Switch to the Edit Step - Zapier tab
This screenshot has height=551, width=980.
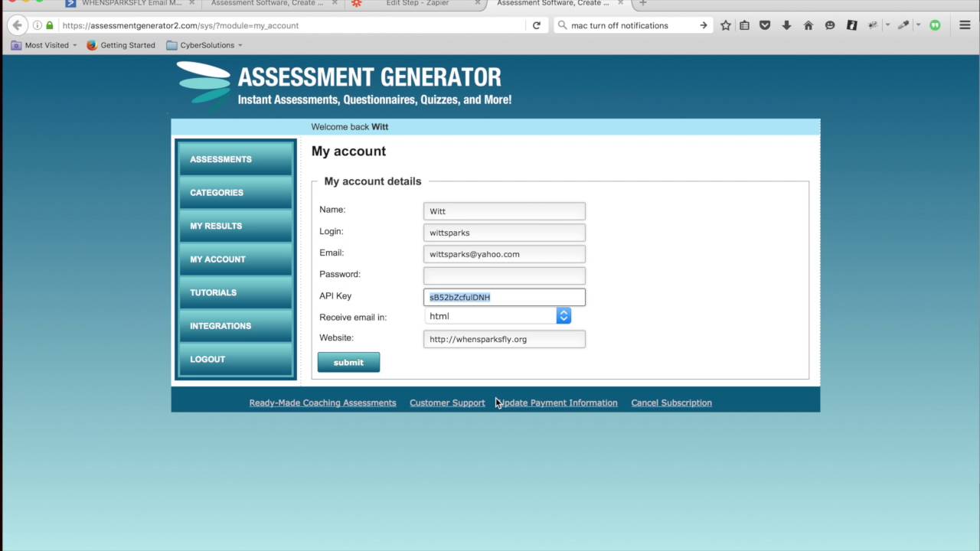tap(417, 3)
